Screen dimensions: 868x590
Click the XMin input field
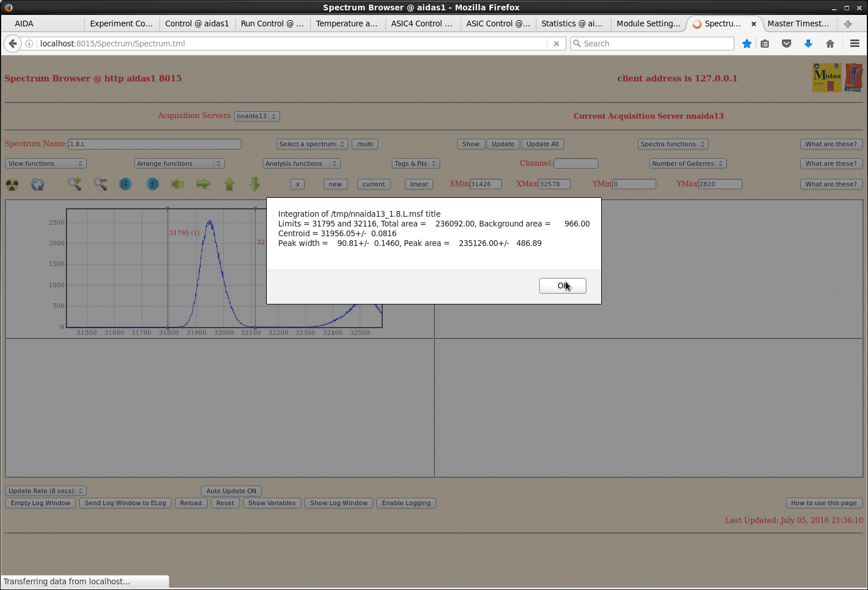[486, 184]
